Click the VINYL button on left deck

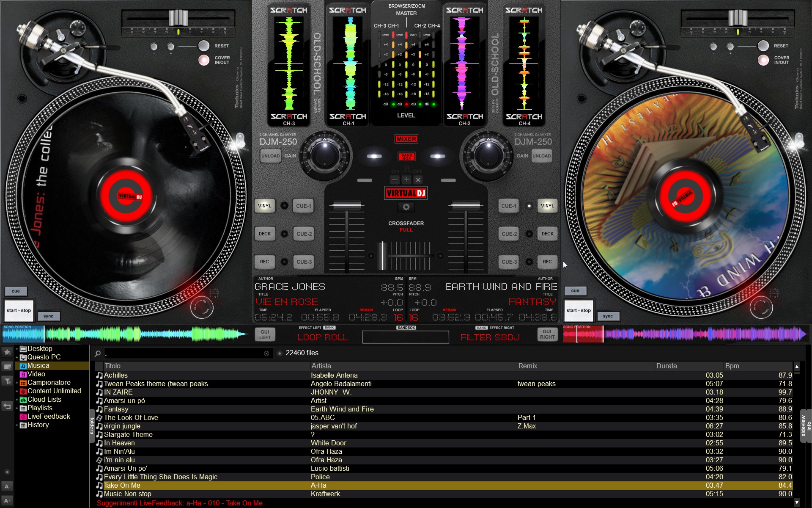265,205
